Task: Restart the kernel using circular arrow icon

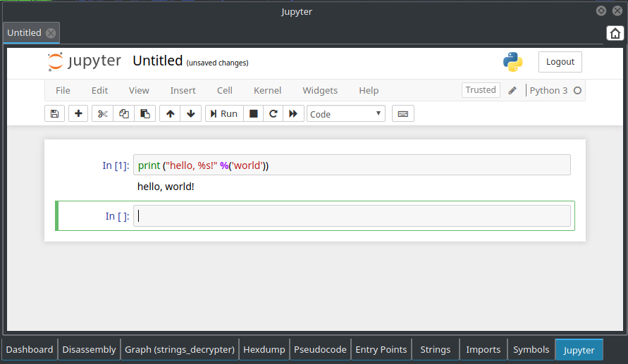Action: point(273,113)
